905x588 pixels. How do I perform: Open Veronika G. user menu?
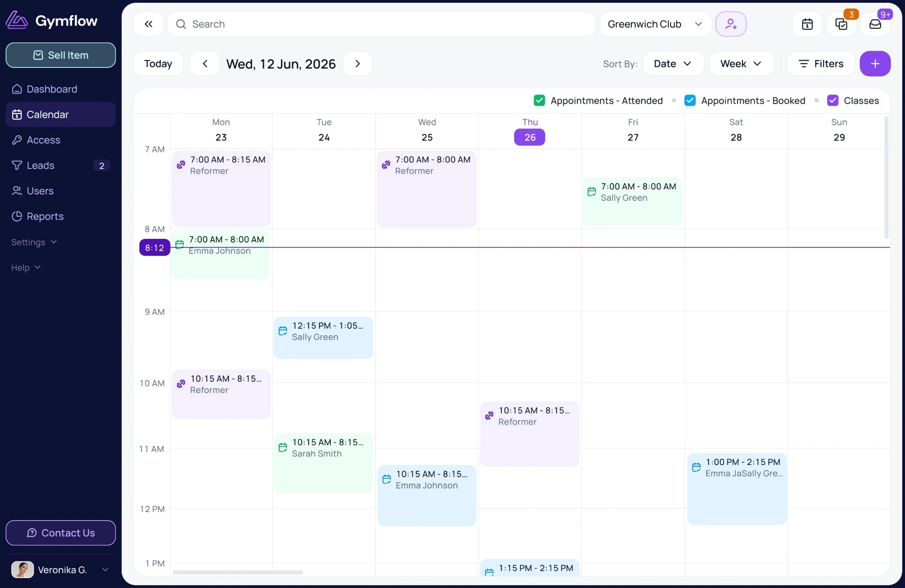tap(61, 569)
